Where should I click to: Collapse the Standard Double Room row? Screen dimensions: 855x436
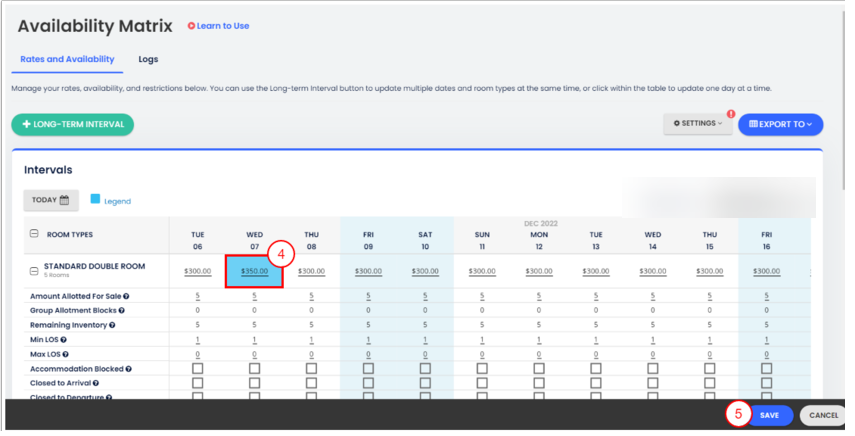tap(34, 270)
